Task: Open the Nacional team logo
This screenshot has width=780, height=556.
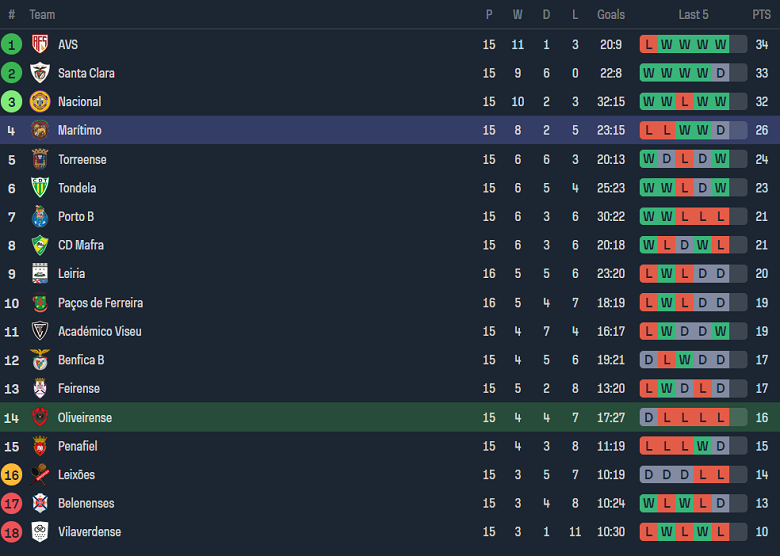Action: [40, 101]
